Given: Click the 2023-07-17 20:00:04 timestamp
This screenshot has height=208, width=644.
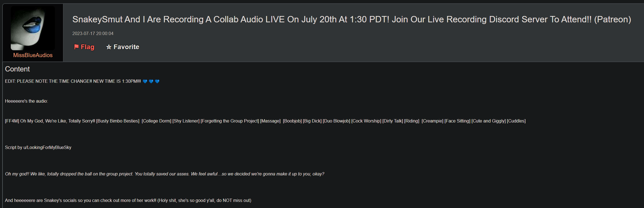Looking at the screenshot, I should click(93, 33).
